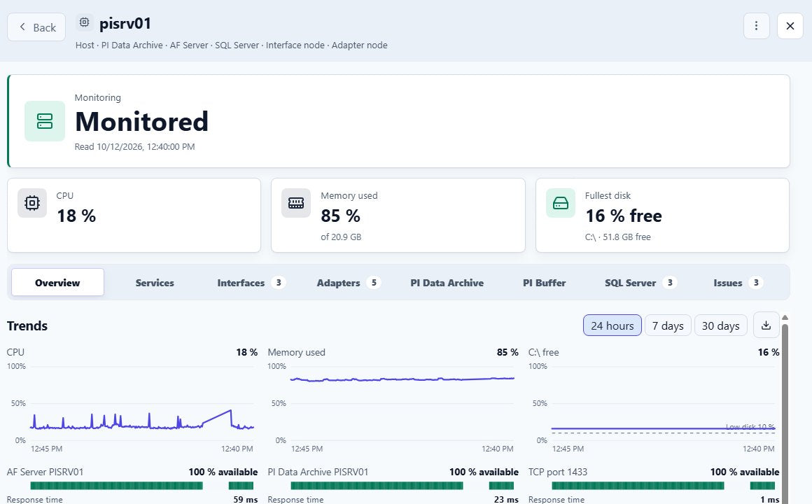The width and height of the screenshot is (812, 504).
Task: Click the PI Data Archive PISRV01 availability bar
Action: (x=402, y=485)
